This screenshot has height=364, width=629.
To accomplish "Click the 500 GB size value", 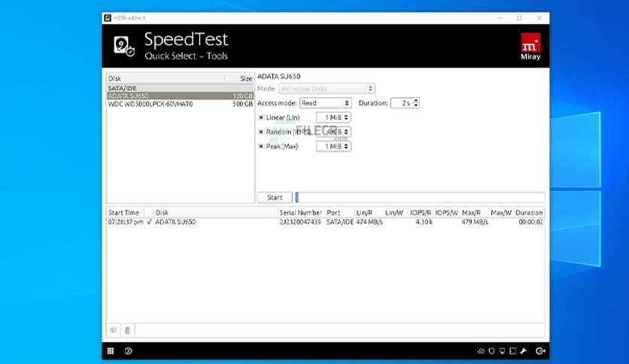I will pos(243,104).
